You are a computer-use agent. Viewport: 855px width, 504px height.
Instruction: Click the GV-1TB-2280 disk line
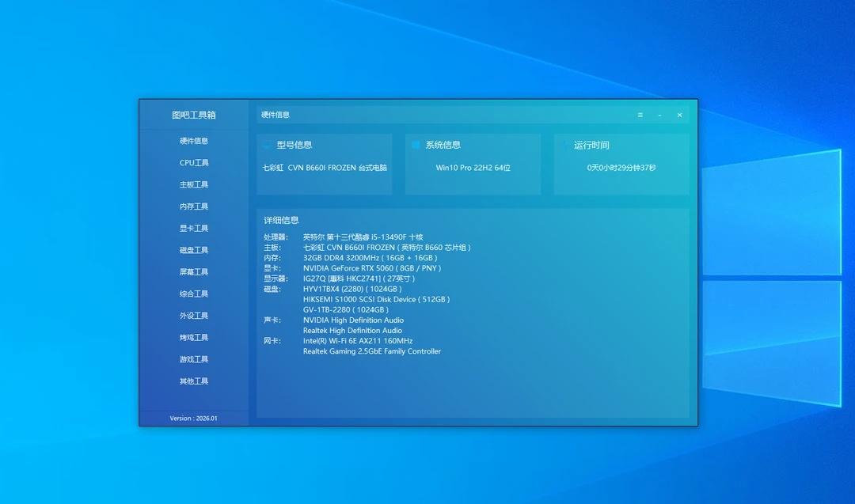[x=346, y=309]
